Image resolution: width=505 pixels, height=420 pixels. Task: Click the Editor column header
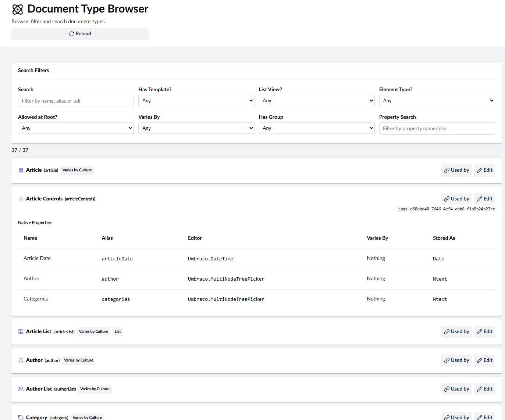point(195,238)
